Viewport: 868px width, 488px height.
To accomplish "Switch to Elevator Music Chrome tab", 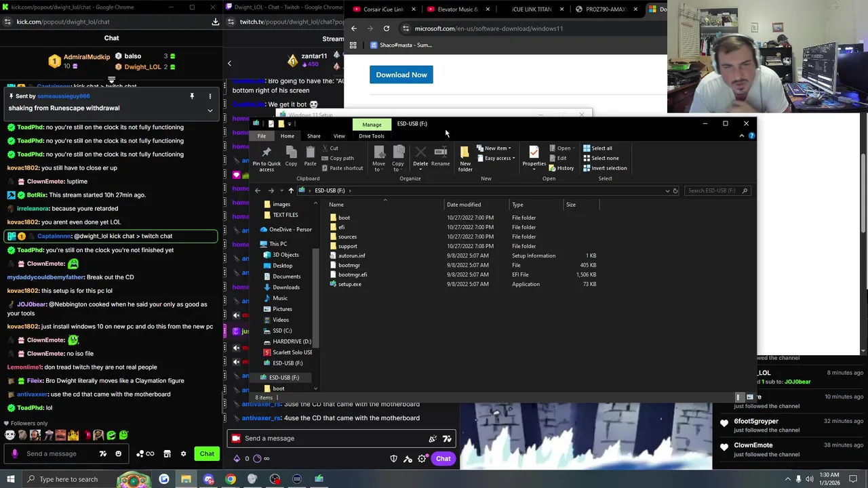I will point(458,9).
